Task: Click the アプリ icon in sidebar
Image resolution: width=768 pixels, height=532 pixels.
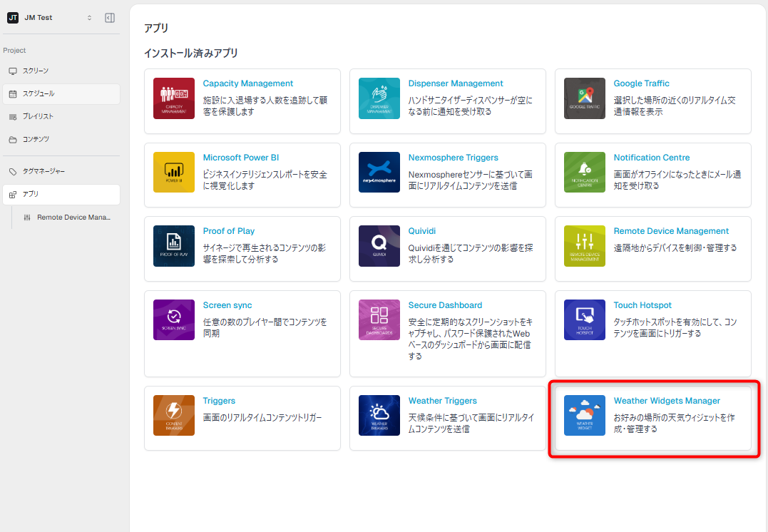Action: coord(13,195)
